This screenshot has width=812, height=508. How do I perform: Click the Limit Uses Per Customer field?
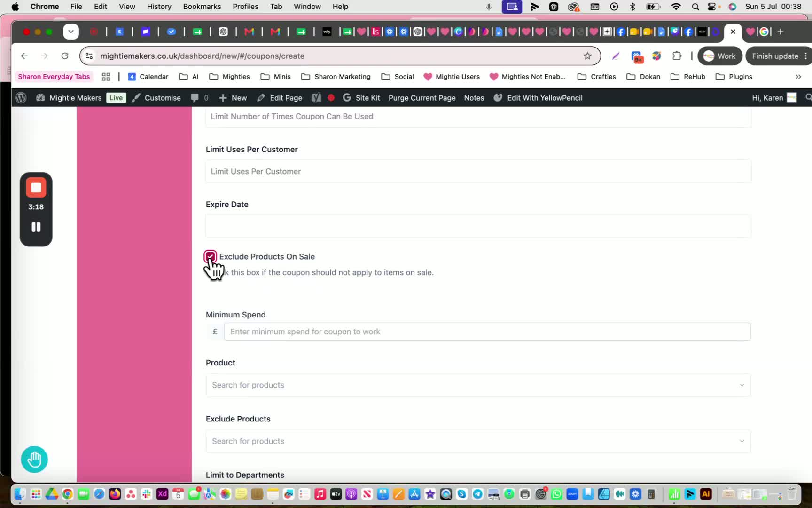(x=478, y=171)
